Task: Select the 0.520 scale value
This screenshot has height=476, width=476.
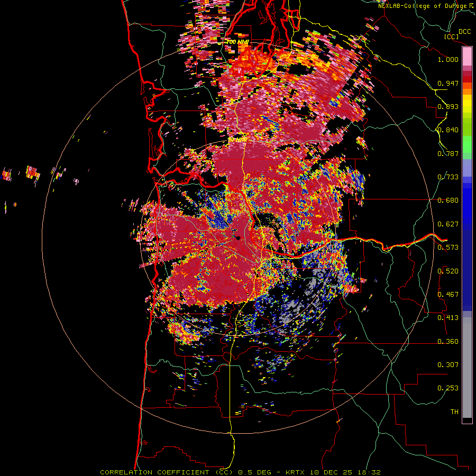Action: coord(448,271)
